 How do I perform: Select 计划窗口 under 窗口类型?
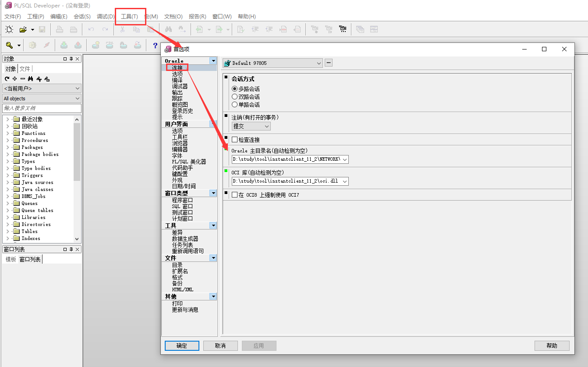tap(182, 219)
